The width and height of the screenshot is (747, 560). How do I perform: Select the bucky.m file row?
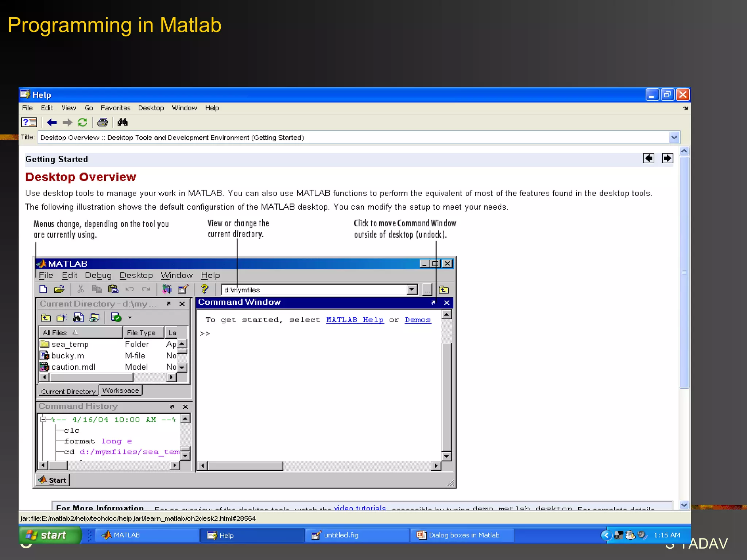click(x=108, y=355)
